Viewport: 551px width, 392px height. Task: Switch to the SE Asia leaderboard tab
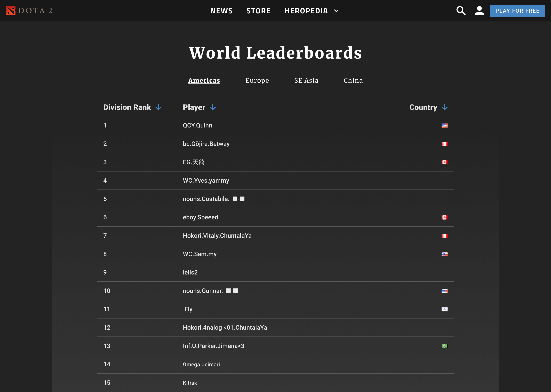click(306, 80)
